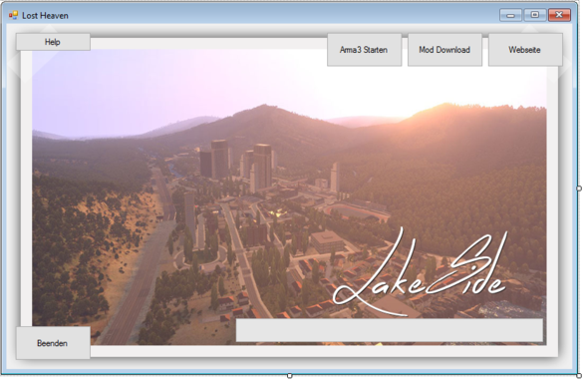
Task: Quit via the Beenden button
Action: pyautogui.click(x=53, y=343)
